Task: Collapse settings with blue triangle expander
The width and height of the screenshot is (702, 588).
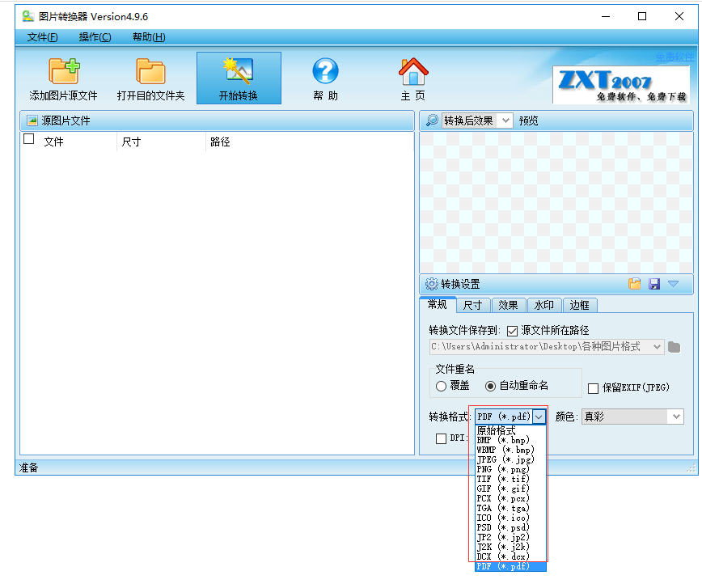Action: click(674, 284)
